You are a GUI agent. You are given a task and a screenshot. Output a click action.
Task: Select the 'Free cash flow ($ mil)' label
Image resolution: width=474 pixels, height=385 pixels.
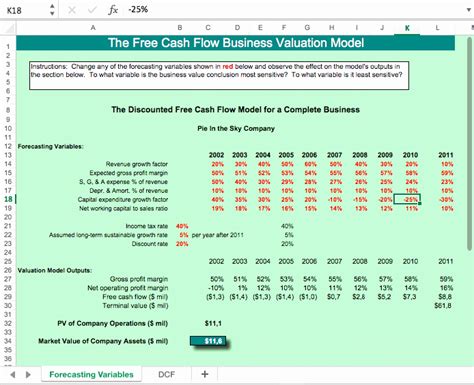click(x=135, y=297)
